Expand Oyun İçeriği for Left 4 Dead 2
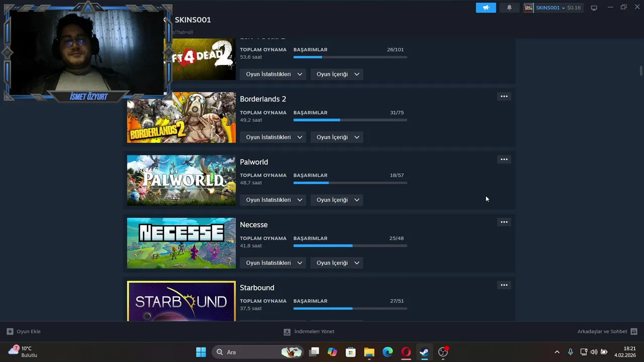This screenshot has width=644, height=362. click(337, 74)
